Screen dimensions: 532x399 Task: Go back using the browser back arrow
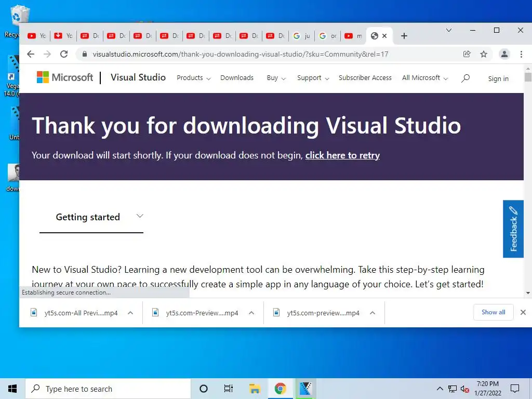pyautogui.click(x=31, y=54)
